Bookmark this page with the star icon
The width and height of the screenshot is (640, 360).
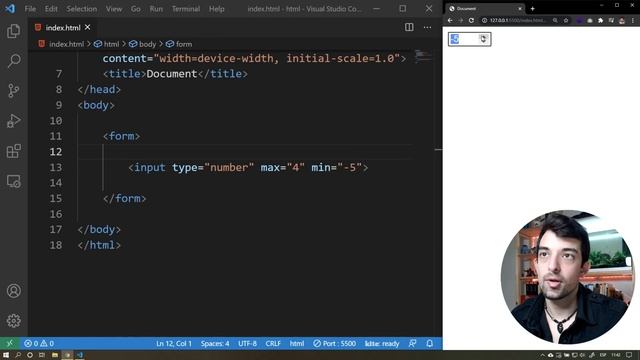566,20
